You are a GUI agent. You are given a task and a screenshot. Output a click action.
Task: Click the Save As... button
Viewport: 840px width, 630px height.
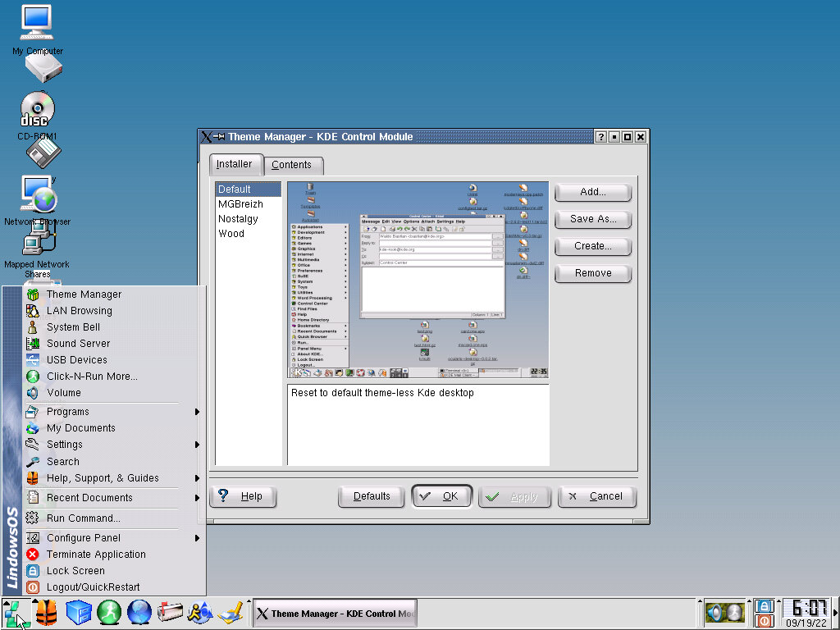coord(592,219)
